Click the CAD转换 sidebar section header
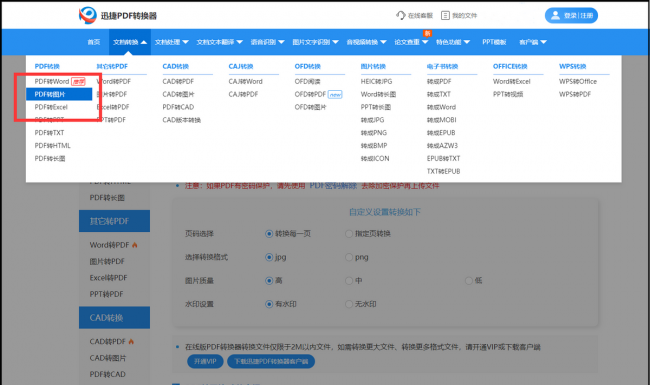Screen dimensions: 650x385 114,318
